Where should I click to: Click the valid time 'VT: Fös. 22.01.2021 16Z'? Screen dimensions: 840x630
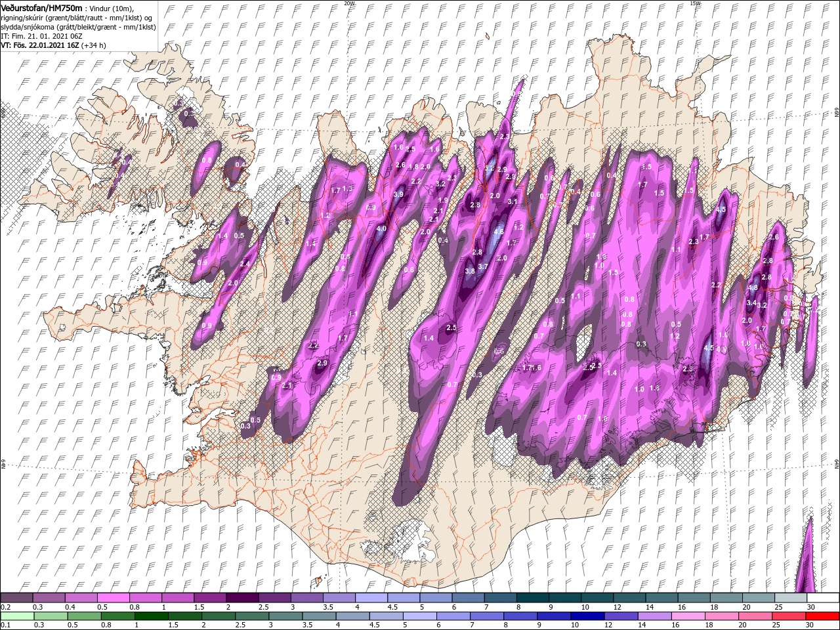39,46
